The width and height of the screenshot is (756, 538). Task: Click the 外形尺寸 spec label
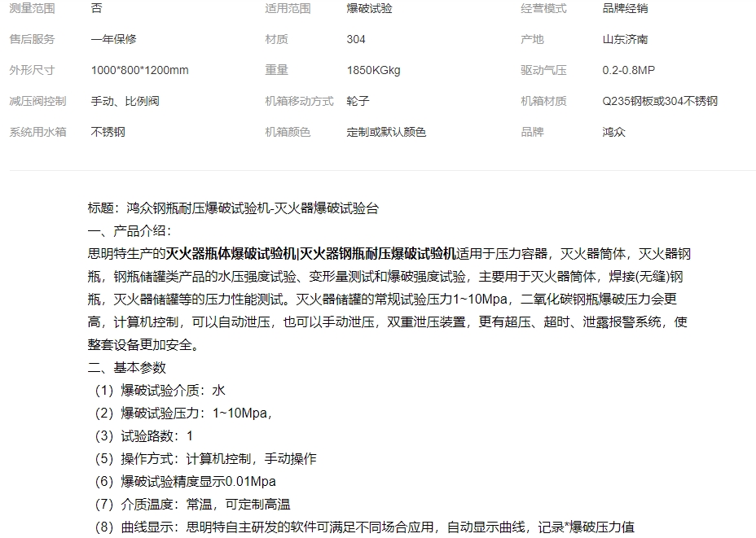33,70
